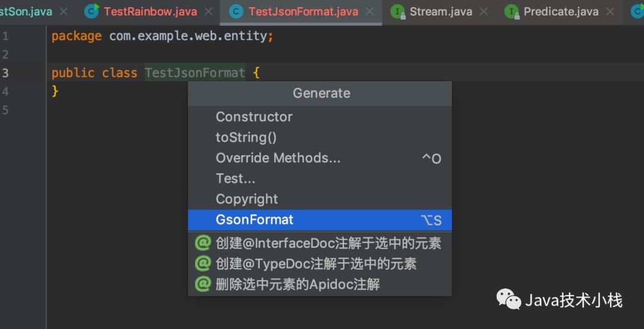Click the TestJsonFormat.java class icon
The height and width of the screenshot is (329, 644).
[237, 11]
